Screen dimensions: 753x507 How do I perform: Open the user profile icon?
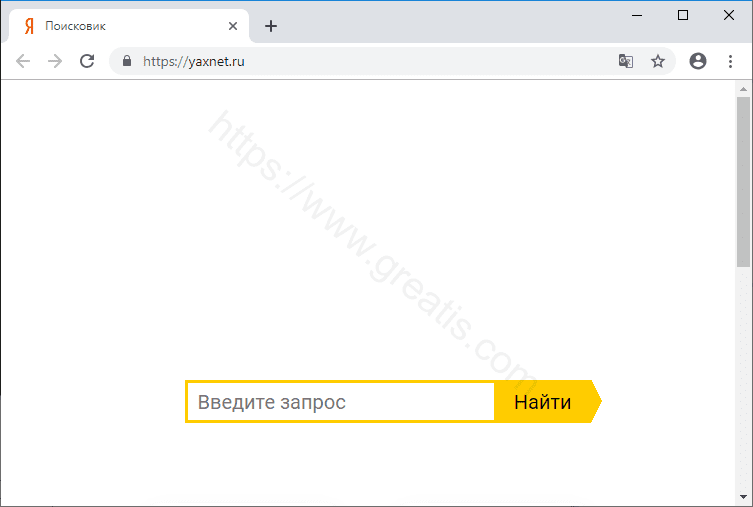(698, 61)
